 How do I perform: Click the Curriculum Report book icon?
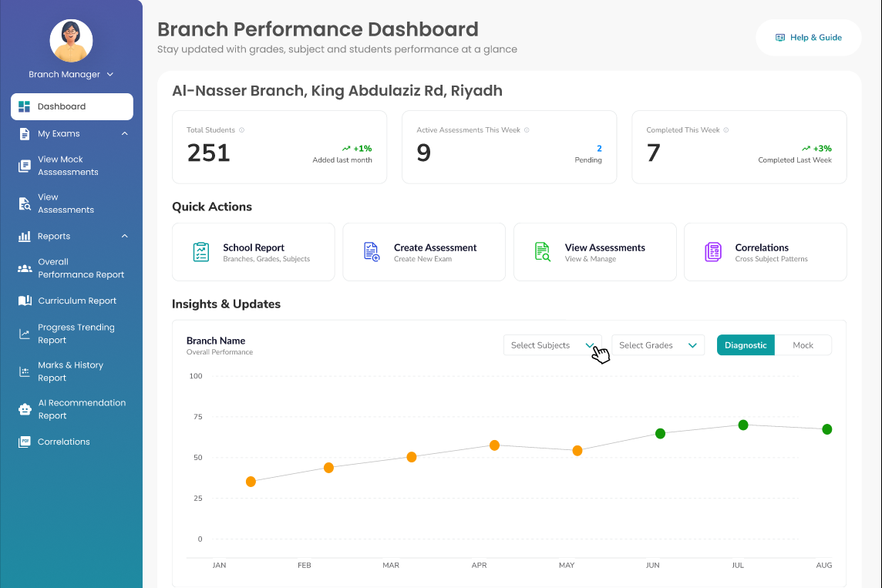(25, 301)
